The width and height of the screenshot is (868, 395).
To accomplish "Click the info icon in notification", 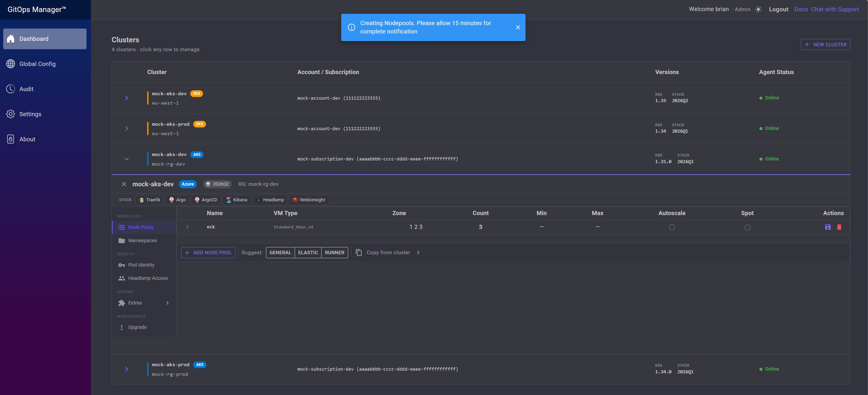I will (351, 27).
